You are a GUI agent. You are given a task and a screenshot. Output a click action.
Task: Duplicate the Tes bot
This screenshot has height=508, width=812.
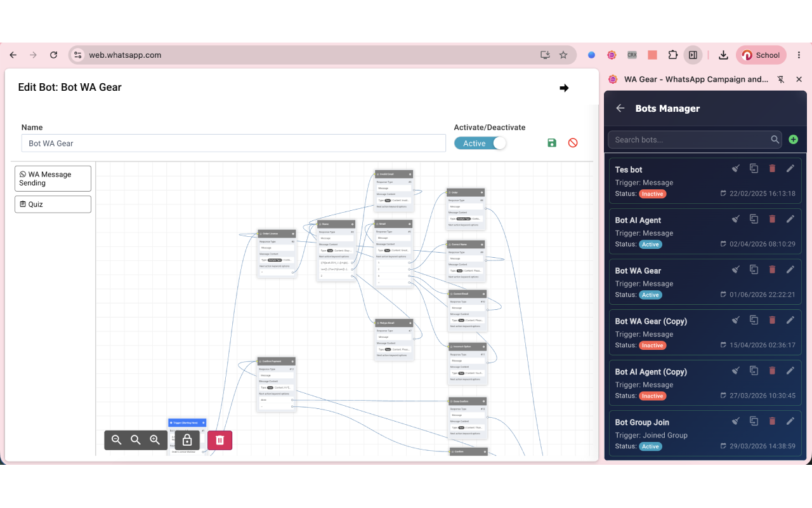pos(754,169)
